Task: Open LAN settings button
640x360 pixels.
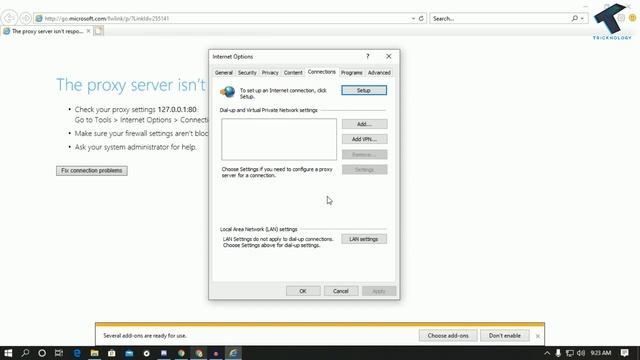Action: [x=364, y=239]
